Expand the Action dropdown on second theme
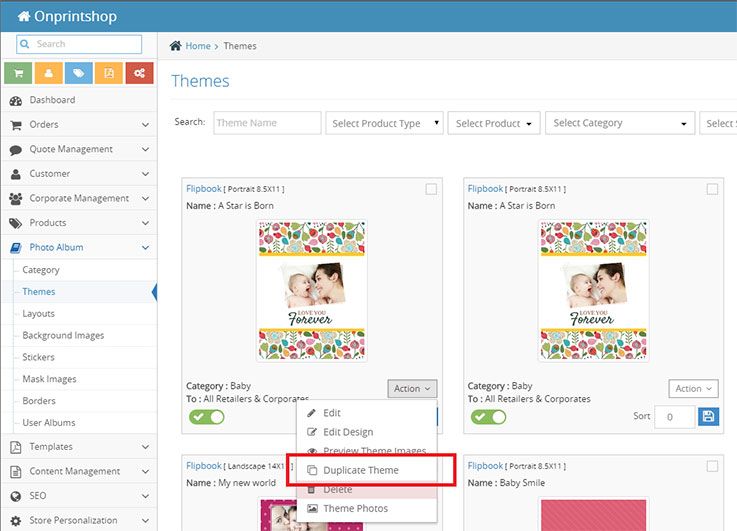Screen dimensions: 737x531 point(693,389)
